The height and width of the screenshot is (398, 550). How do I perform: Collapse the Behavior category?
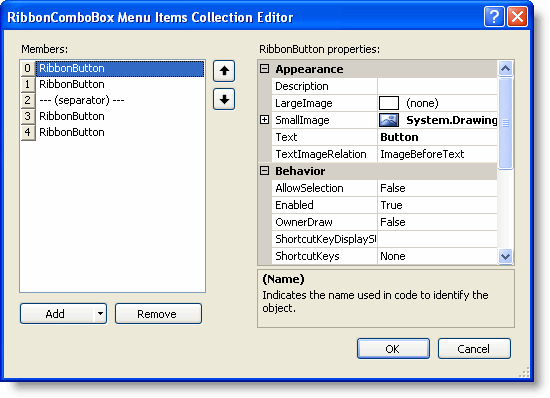tap(264, 171)
